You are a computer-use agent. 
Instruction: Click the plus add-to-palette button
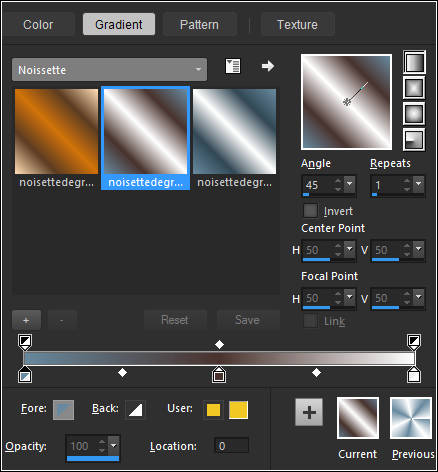[x=309, y=412]
